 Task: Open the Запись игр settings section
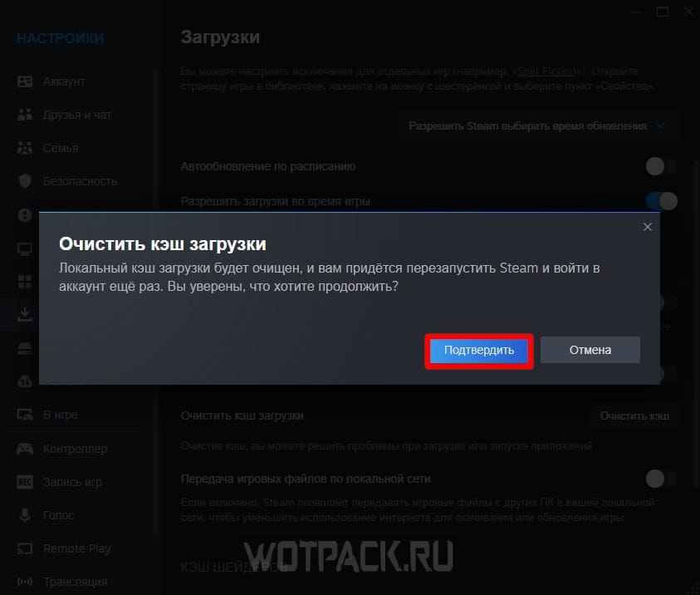[x=72, y=482]
